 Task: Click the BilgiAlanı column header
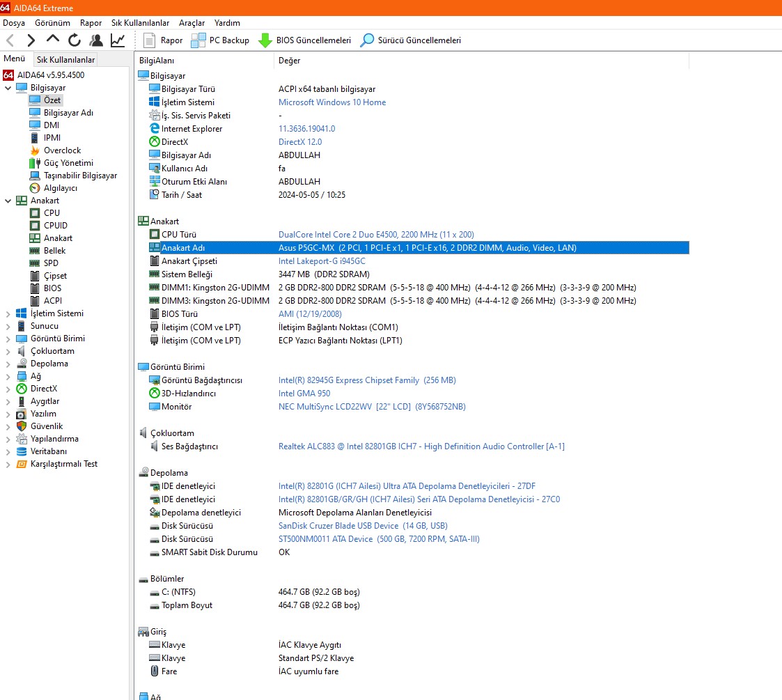(x=157, y=61)
